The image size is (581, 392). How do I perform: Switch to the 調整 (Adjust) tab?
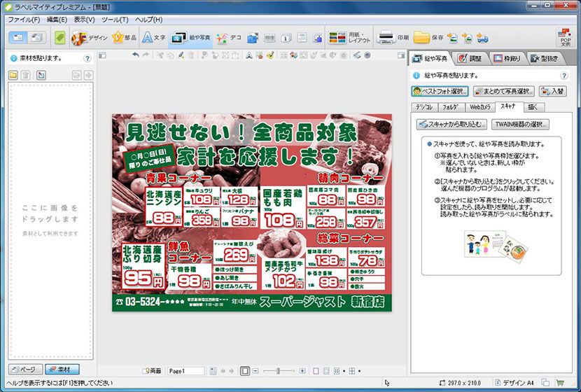(x=470, y=59)
